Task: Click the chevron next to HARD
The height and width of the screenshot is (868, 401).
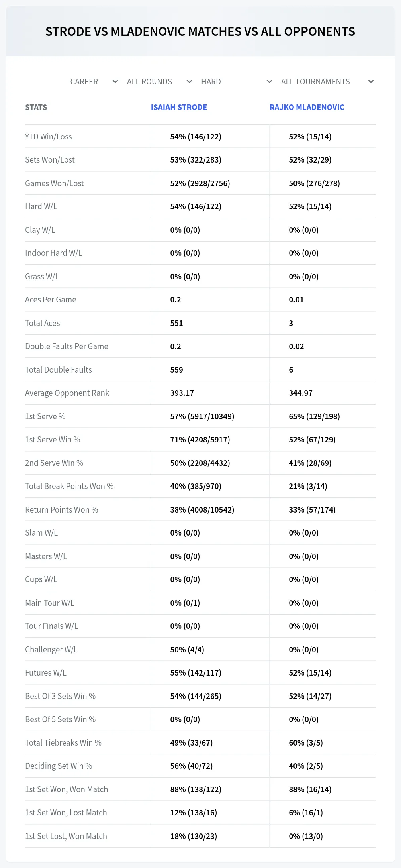Action: pos(269,82)
